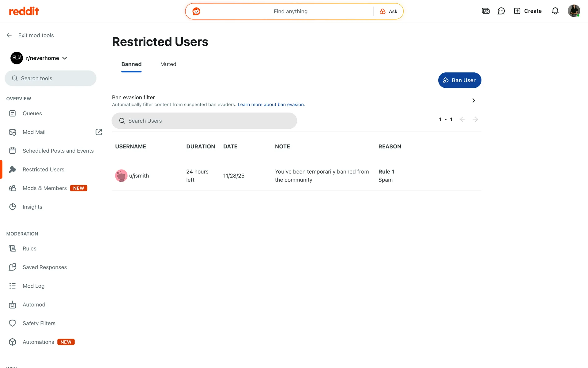Screen dimensions: 588x368
Task: Click the back arrow Exit mod tools
Action: [x=9, y=35]
